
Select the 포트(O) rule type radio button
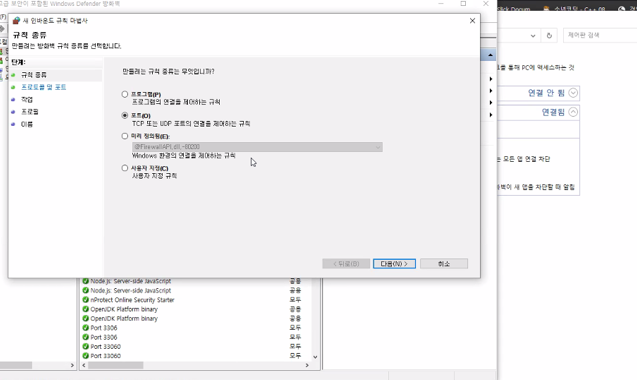[125, 115]
